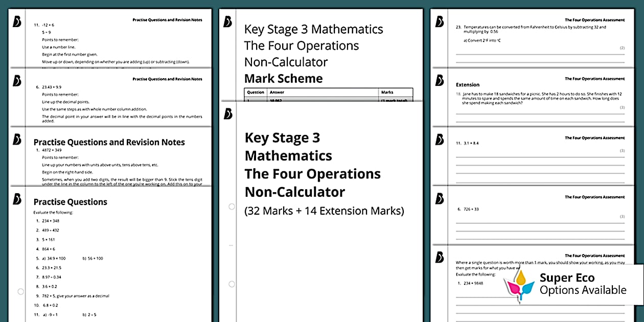Screen dimensions: 644x322
Task: Select the Mark Scheme table header row
Action: click(328, 93)
